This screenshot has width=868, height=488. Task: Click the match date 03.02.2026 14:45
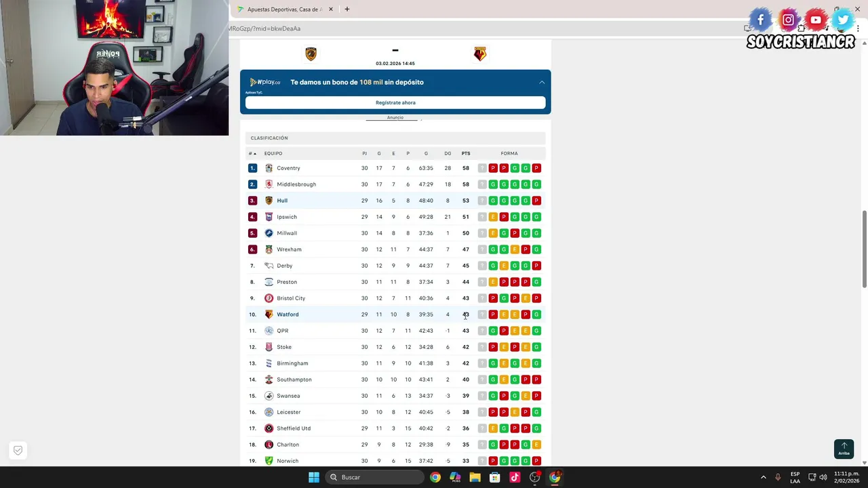395,63
